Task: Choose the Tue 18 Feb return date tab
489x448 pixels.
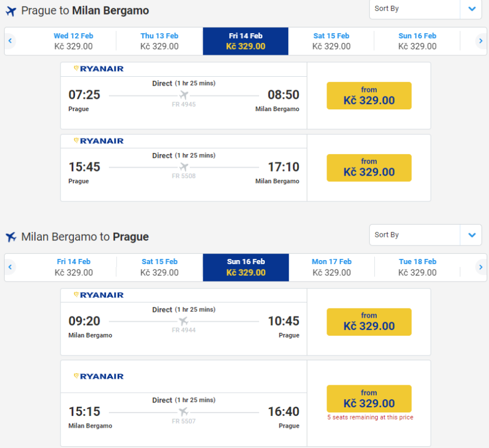Action: [417, 267]
